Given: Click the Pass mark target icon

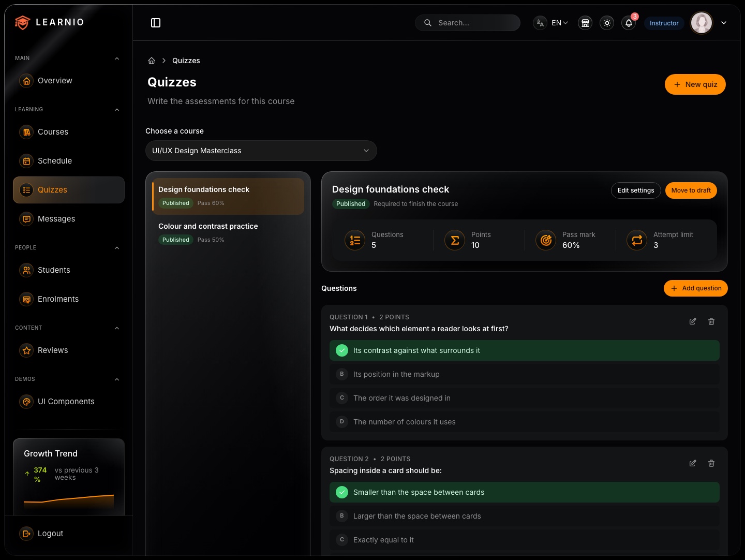Looking at the screenshot, I should [x=546, y=240].
